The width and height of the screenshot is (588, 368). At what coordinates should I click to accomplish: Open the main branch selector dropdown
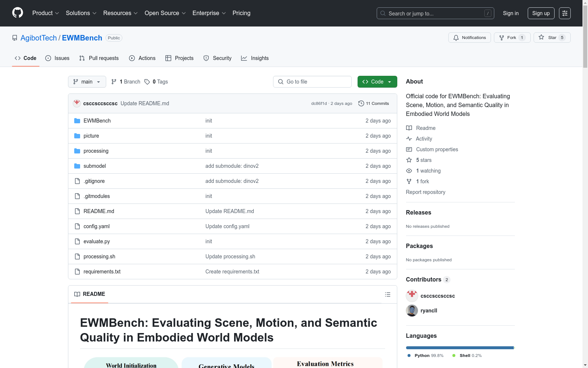click(x=87, y=82)
